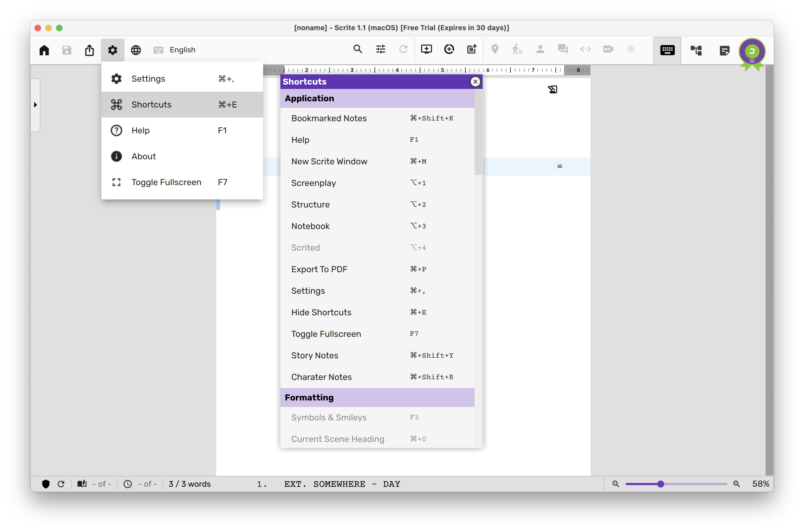This screenshot has height=532, width=804.
Task: Click the Screenplay shortcut row
Action: [377, 183]
